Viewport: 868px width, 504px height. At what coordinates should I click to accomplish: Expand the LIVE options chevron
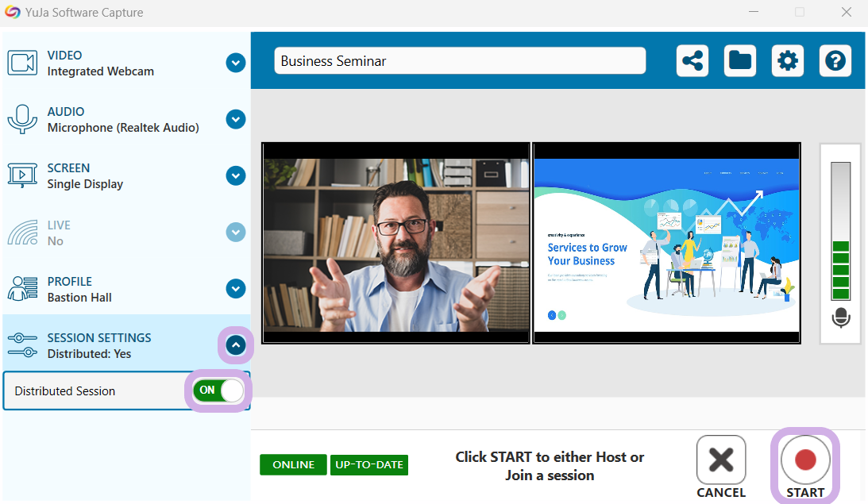pyautogui.click(x=236, y=232)
